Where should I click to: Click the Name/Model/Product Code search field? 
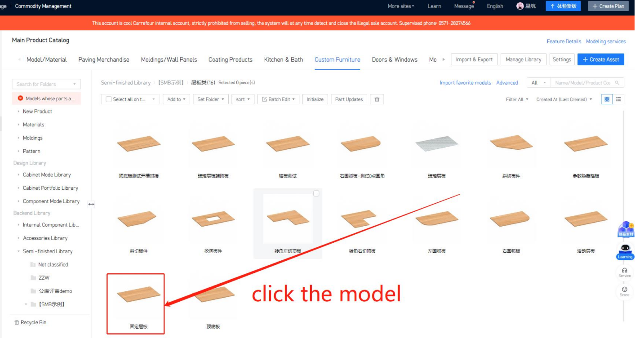tap(587, 83)
